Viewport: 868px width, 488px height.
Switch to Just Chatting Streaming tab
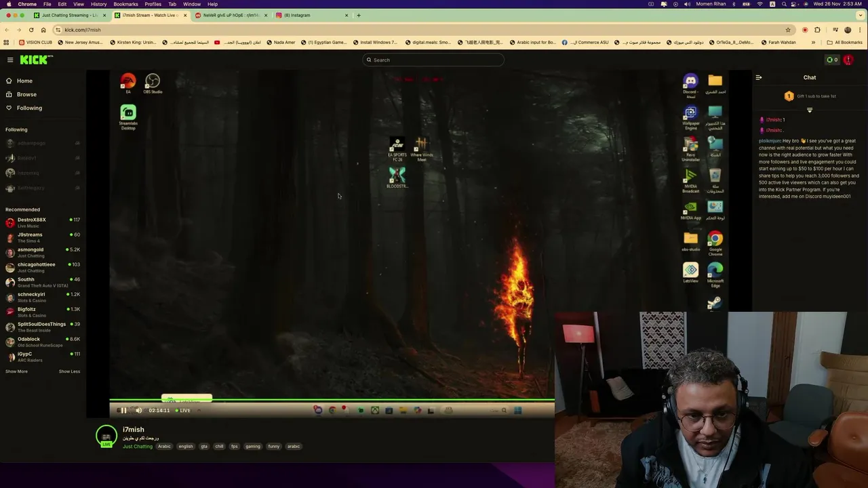69,15
